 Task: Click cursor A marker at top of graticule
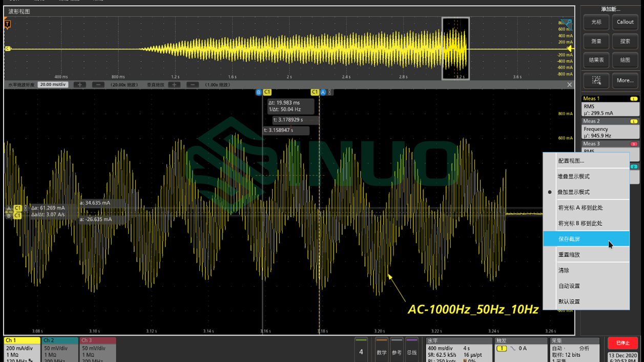tap(323, 93)
